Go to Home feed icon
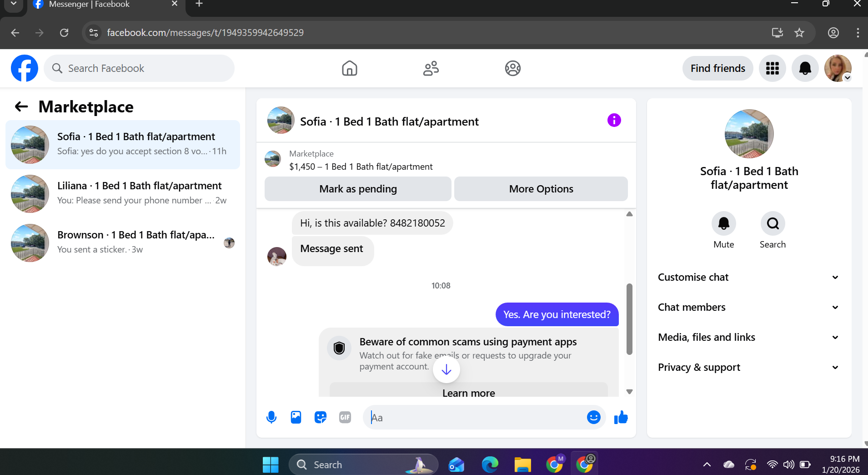Image resolution: width=868 pixels, height=475 pixels. pyautogui.click(x=349, y=68)
